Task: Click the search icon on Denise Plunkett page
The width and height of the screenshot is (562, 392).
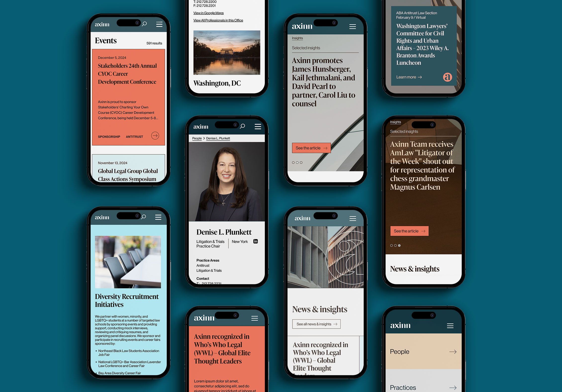Action: [242, 126]
